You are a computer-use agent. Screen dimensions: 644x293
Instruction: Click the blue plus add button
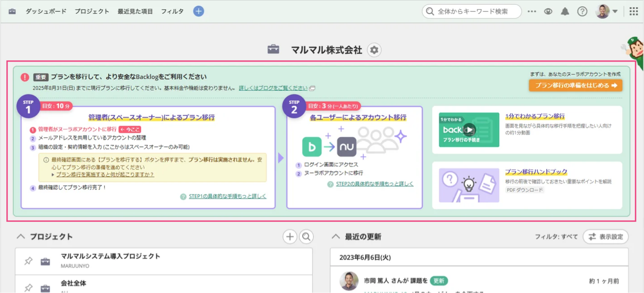199,11
